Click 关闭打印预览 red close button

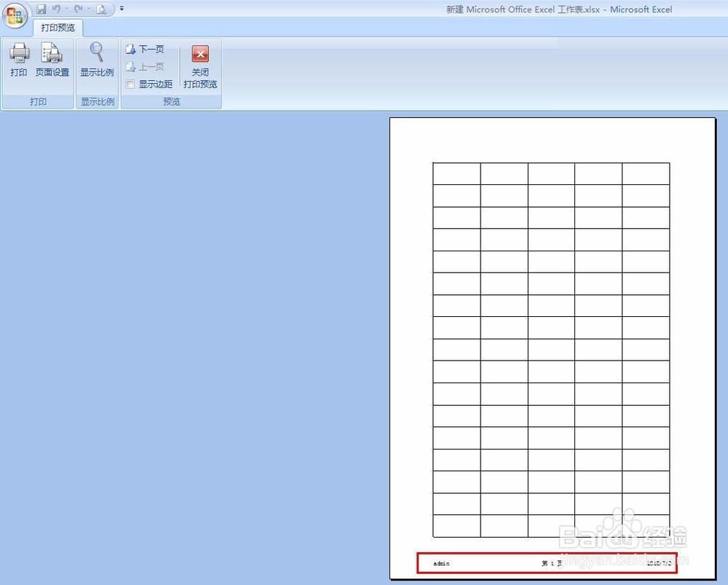(200, 66)
